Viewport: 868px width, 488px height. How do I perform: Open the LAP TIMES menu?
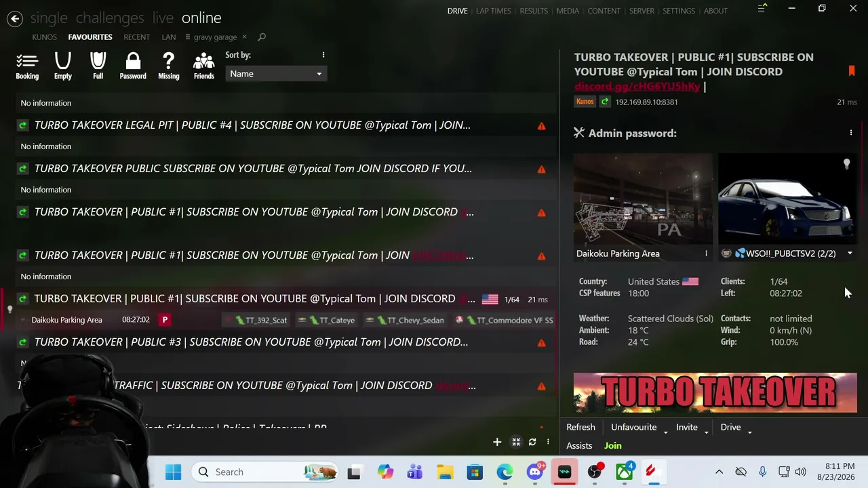tap(494, 11)
